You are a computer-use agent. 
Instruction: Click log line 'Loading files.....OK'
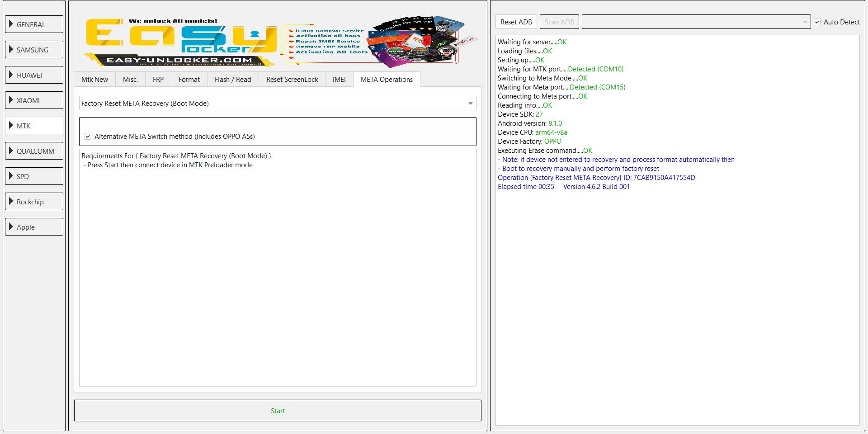click(525, 51)
